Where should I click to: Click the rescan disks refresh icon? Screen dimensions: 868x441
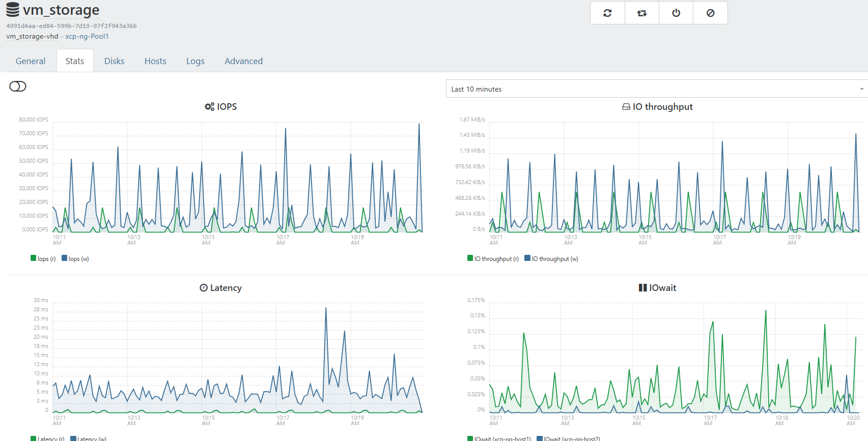607,13
